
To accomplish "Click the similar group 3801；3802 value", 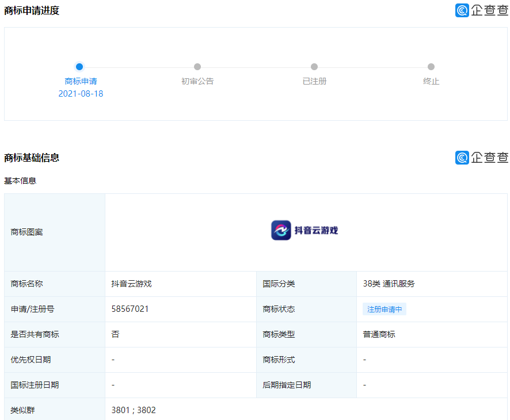I will click(x=134, y=410).
